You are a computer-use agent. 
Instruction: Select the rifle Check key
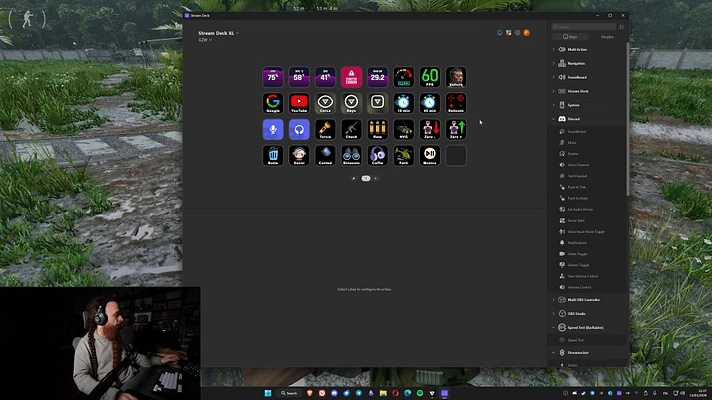pyautogui.click(x=351, y=129)
